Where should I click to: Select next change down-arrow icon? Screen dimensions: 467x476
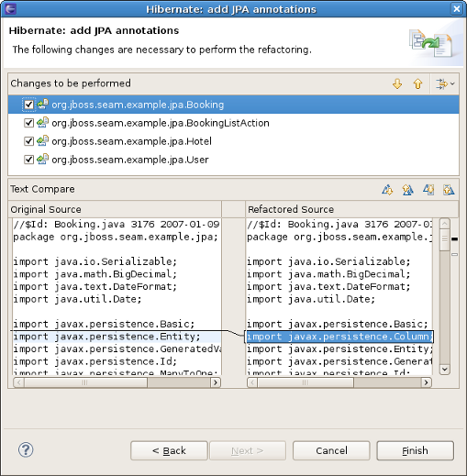(397, 83)
